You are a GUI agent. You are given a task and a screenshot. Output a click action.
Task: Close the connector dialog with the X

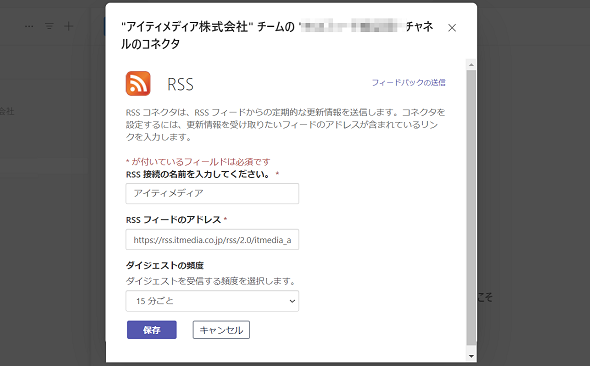452,28
